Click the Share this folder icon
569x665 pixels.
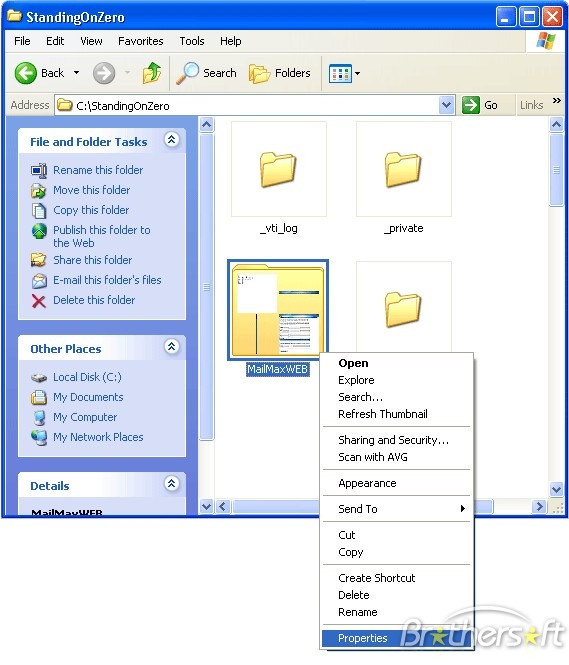pos(39,260)
